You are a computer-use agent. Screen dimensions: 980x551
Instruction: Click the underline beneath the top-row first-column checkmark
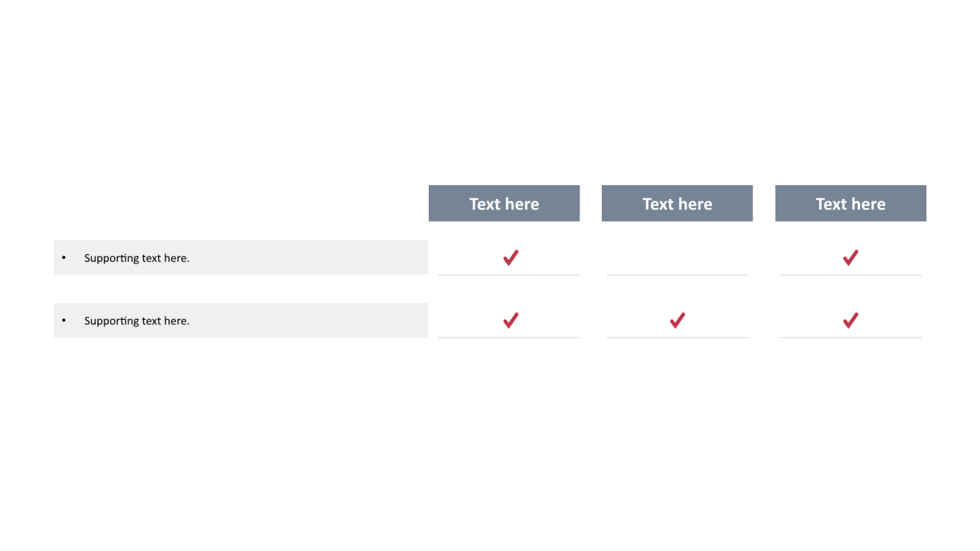pos(508,275)
